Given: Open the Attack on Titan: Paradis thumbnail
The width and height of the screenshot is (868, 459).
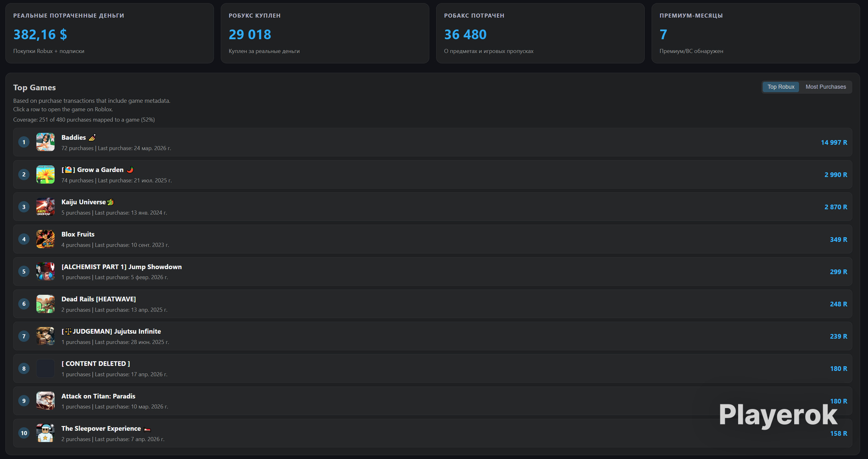Looking at the screenshot, I should pos(45,401).
